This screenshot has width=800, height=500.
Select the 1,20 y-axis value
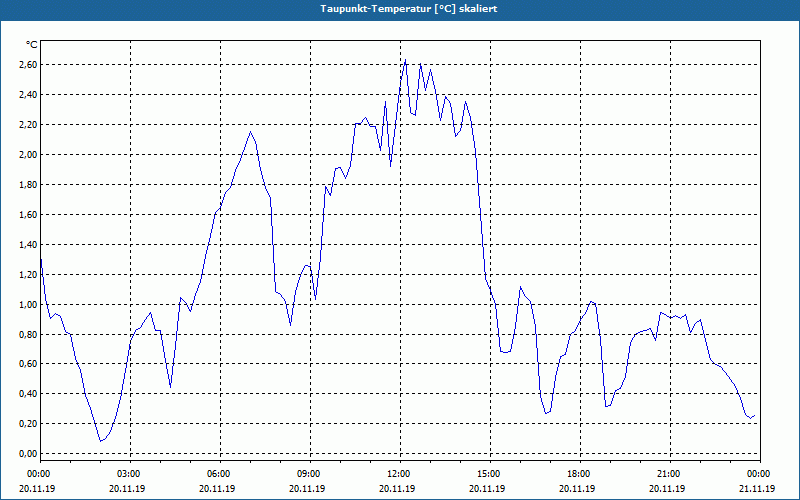tap(29, 274)
